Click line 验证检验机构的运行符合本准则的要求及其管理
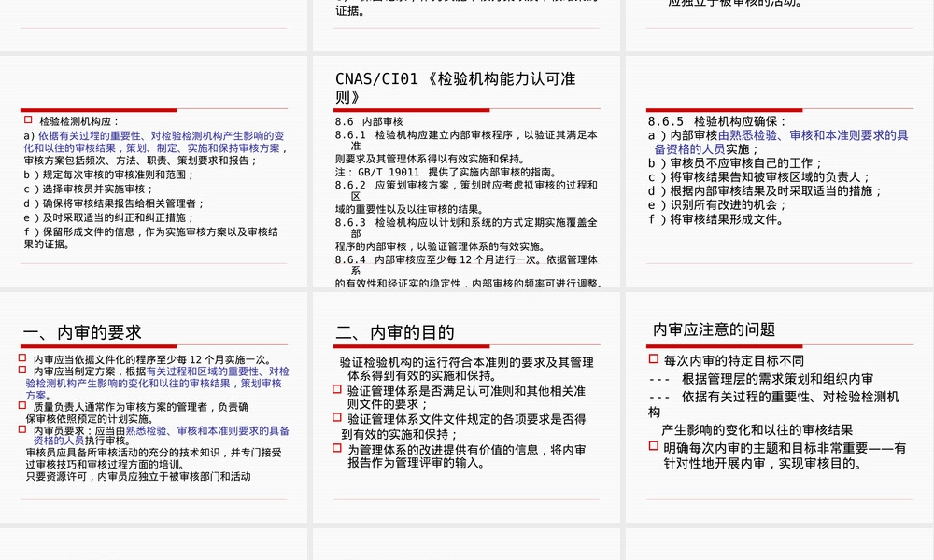Viewport: 934px width, 560px height. 467,362
